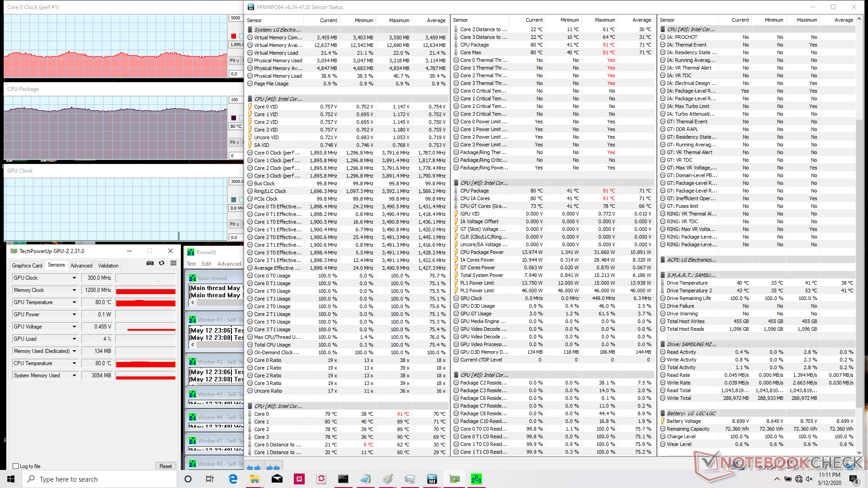The width and height of the screenshot is (868, 488).
Task: Click the GPU-Z refresh icon
Action: 161,263
